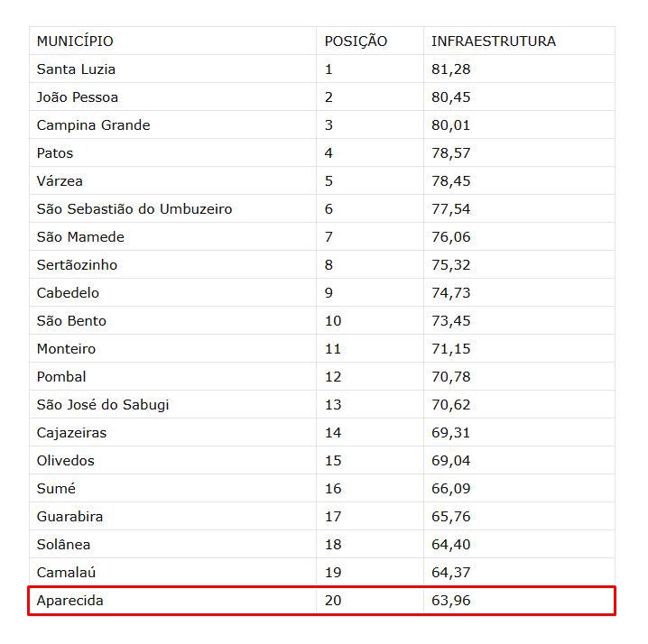
Task: Select the Olivedos score 69,04
Action: click(x=450, y=461)
